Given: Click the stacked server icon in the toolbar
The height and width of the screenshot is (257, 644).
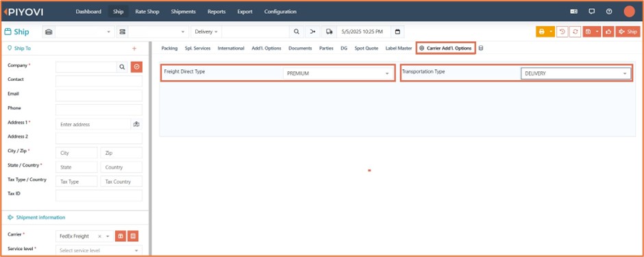Looking at the screenshot, I should [123, 32].
